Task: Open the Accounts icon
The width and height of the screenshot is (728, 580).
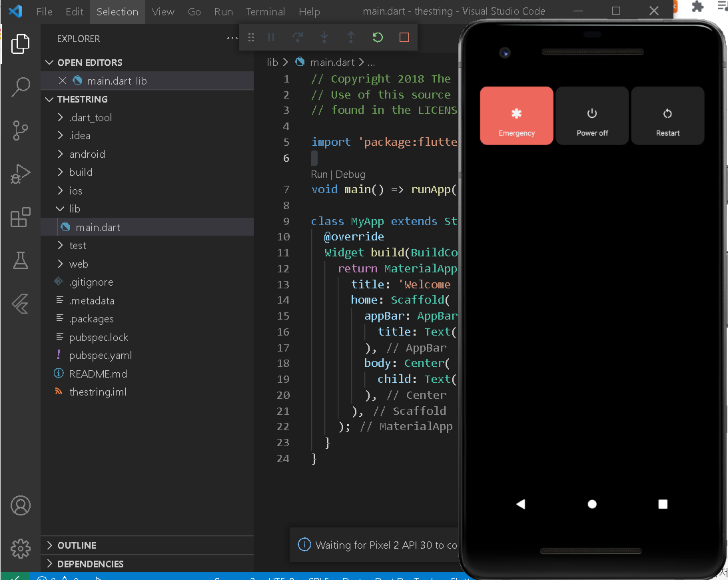Action: [21, 505]
